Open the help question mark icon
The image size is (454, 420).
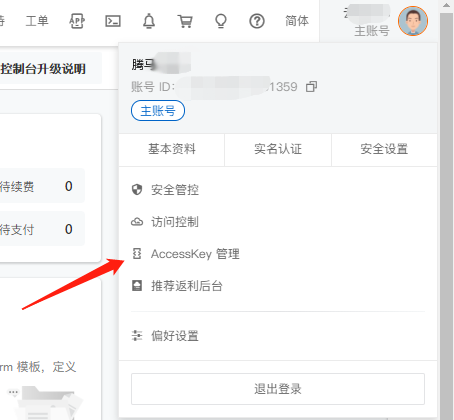click(x=257, y=21)
